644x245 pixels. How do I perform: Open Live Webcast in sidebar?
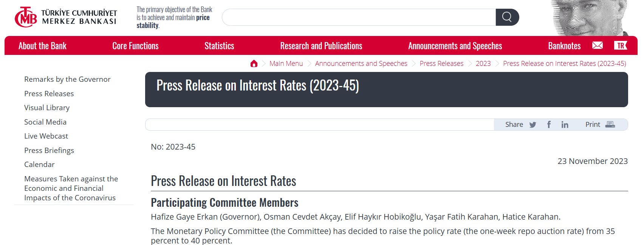click(x=46, y=136)
